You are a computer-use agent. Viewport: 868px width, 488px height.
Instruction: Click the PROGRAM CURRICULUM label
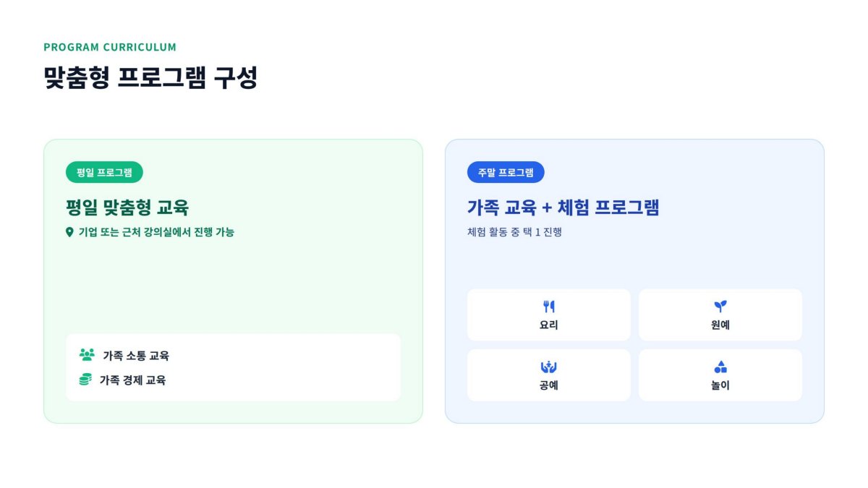(110, 47)
